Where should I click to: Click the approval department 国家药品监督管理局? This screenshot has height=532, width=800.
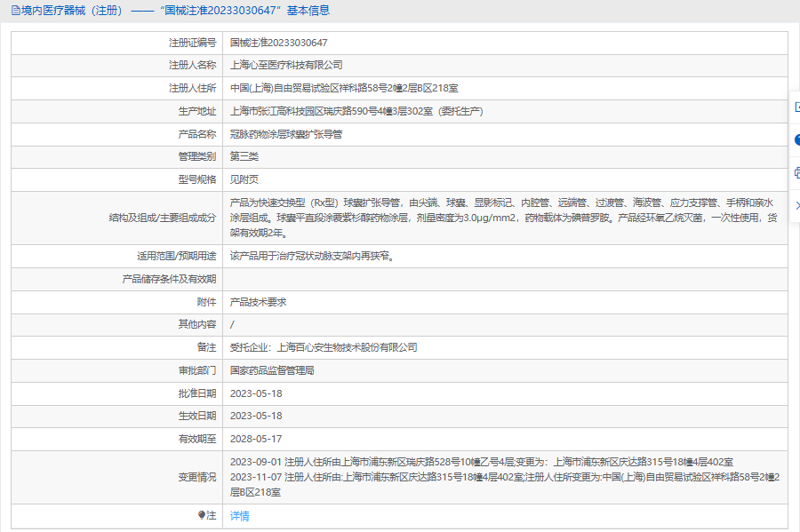pos(272,370)
